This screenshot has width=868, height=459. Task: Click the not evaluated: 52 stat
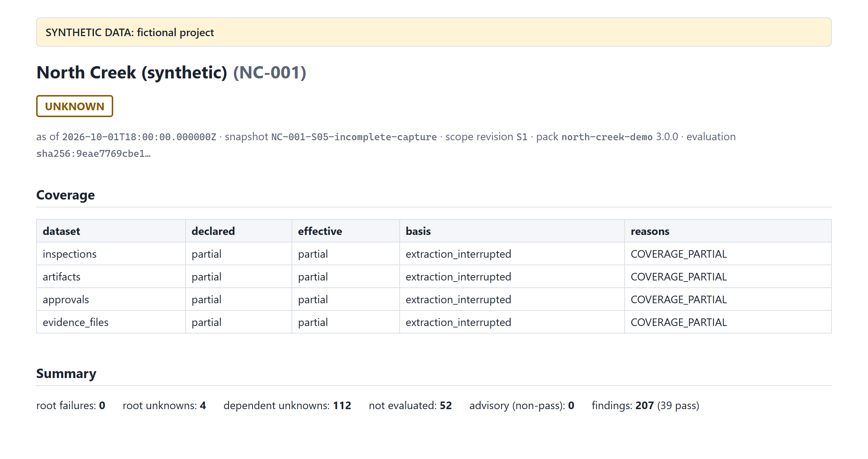pos(410,406)
